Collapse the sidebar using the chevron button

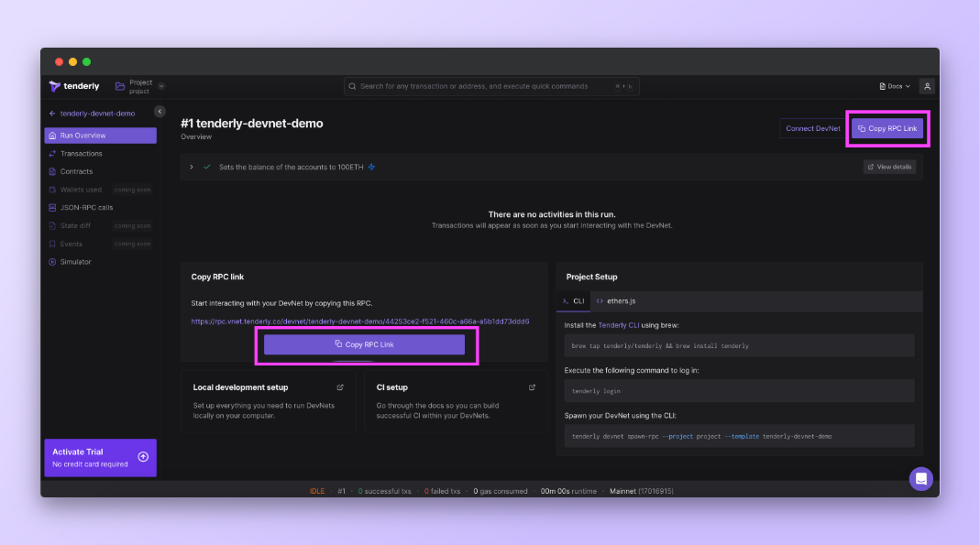pos(160,112)
